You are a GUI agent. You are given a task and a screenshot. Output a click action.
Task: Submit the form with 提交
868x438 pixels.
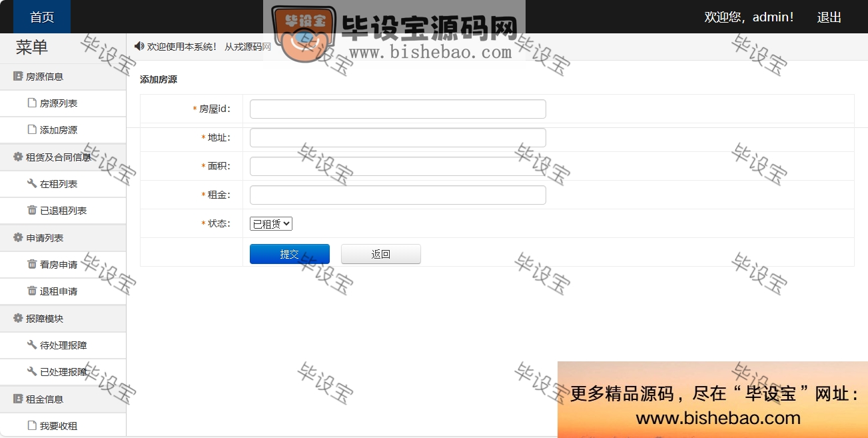pos(290,254)
